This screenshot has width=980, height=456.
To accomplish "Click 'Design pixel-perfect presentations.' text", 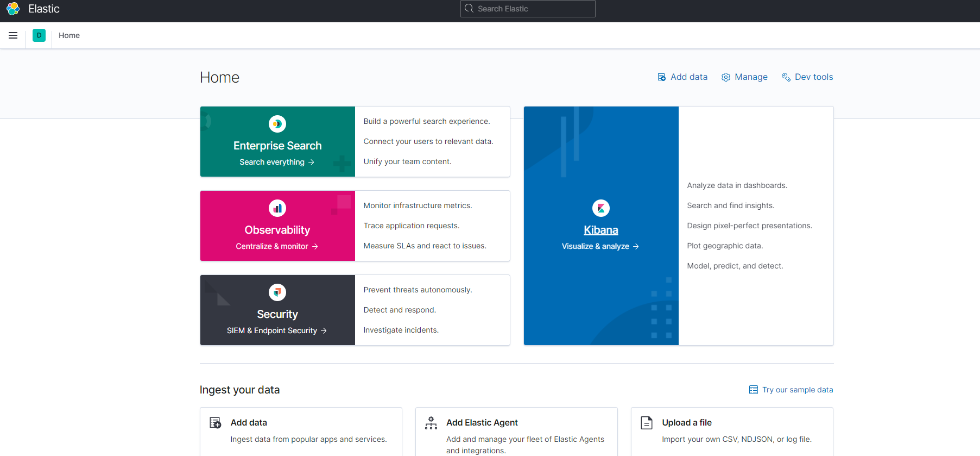I will point(750,226).
